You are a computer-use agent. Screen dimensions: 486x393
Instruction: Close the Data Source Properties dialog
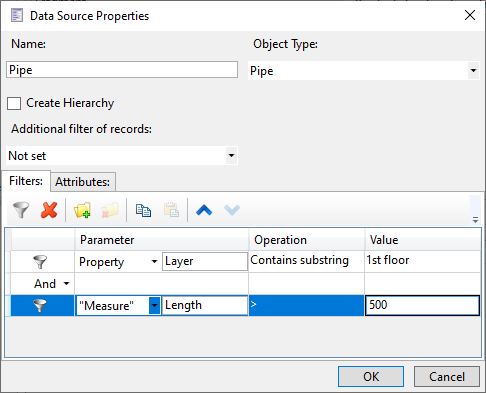470,15
